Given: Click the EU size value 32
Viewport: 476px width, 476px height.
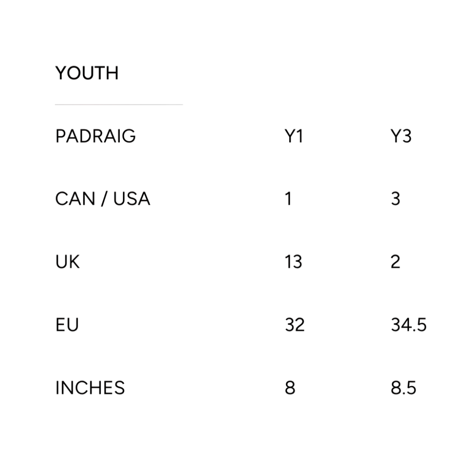Looking at the screenshot, I should (295, 324).
